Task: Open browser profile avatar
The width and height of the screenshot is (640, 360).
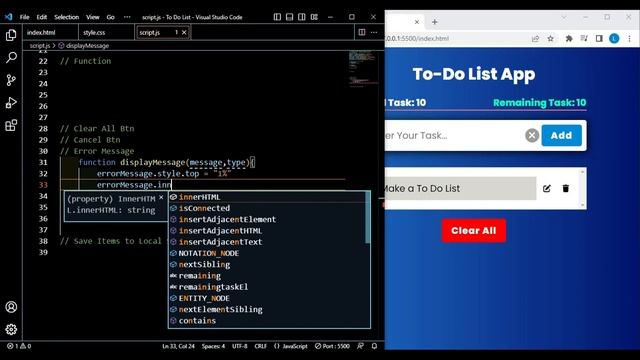Action: [x=614, y=38]
